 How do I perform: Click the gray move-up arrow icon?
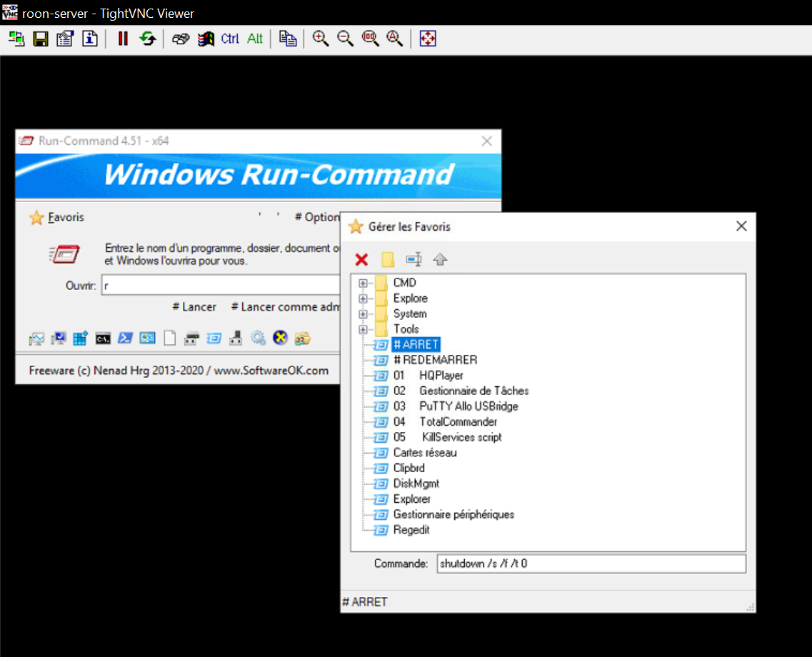440,259
